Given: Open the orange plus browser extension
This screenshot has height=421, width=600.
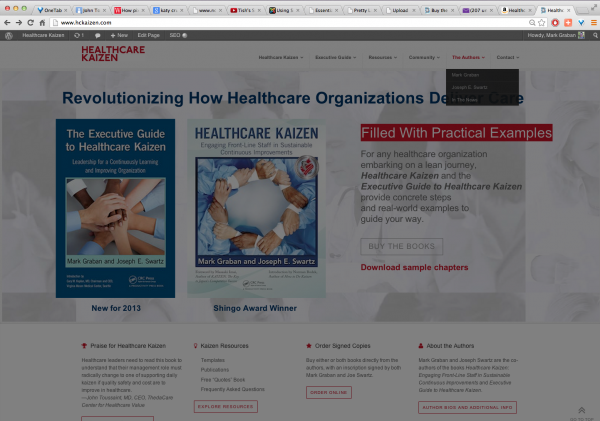Looking at the screenshot, I should click(568, 23).
